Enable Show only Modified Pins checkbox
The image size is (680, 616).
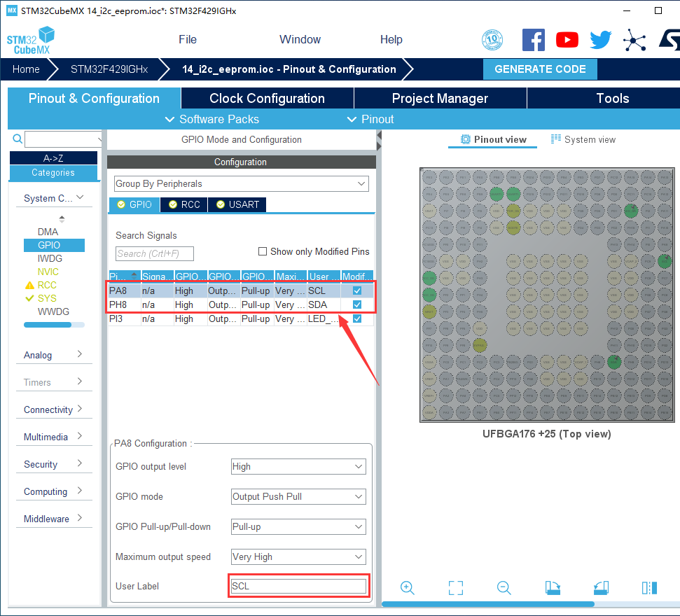pos(263,252)
